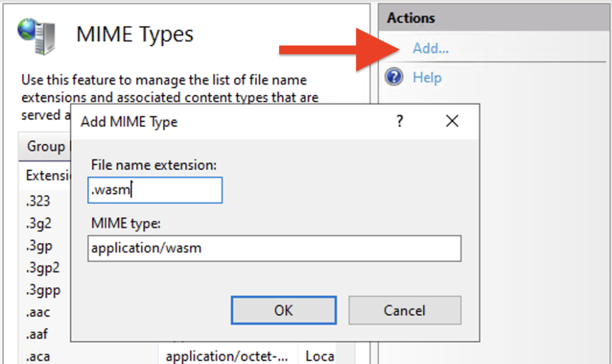Click Cancel in Add MIME Type dialog
The height and width of the screenshot is (364, 612).
[x=405, y=310]
